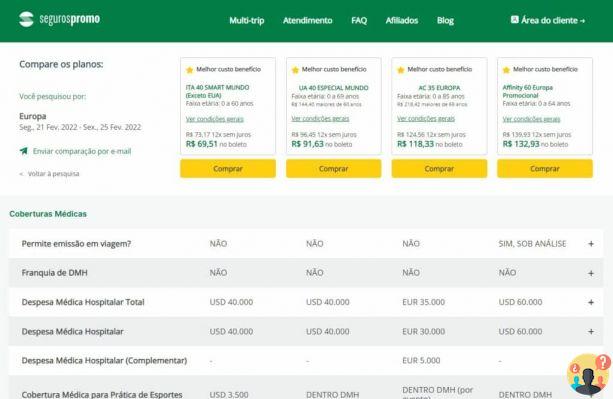
Task: Click star icon on Affinity 60 Europa card
Action: point(506,70)
